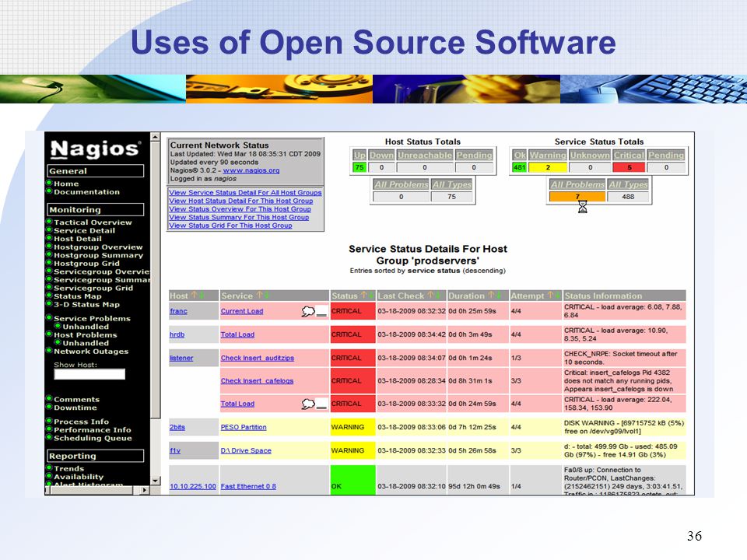747x560 pixels.
Task: Sort Host column ascending arrow
Action: click(194, 296)
